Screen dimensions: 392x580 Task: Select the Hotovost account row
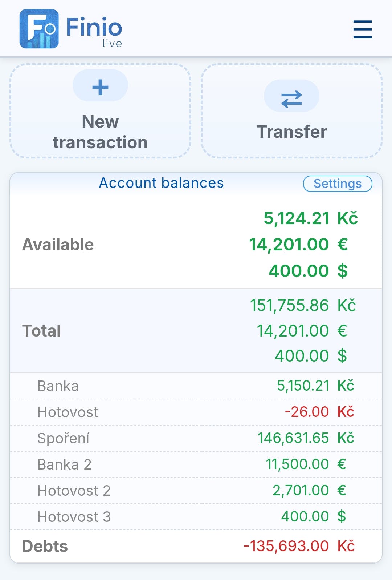coord(196,412)
